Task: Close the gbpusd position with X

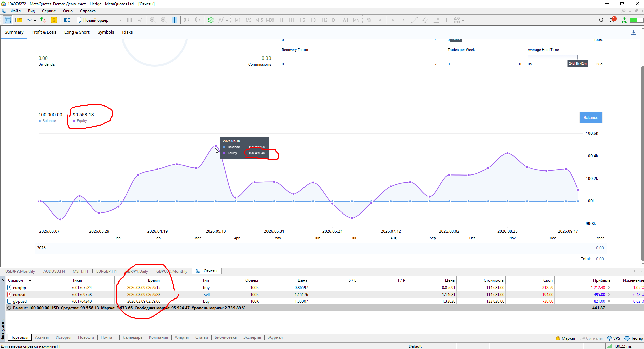Action: pos(609,301)
